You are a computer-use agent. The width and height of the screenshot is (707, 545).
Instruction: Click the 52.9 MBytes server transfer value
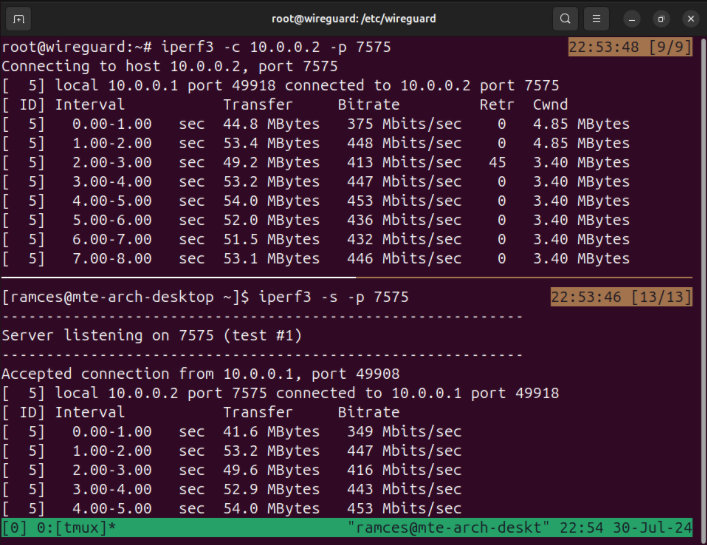coord(271,489)
